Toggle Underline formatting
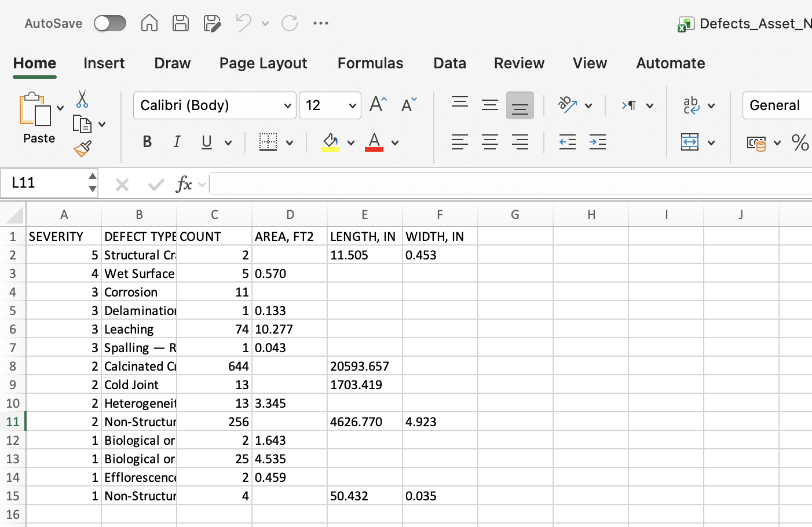Image resolution: width=812 pixels, height=527 pixels. (207, 142)
